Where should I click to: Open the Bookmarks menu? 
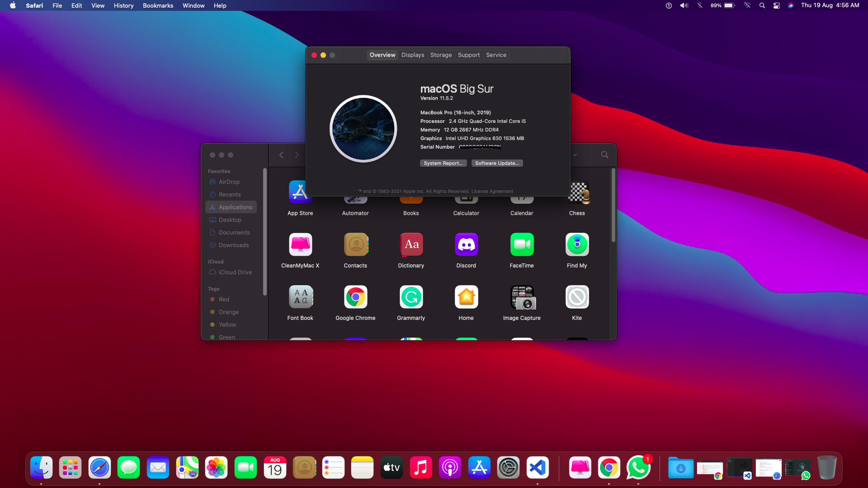[158, 5]
